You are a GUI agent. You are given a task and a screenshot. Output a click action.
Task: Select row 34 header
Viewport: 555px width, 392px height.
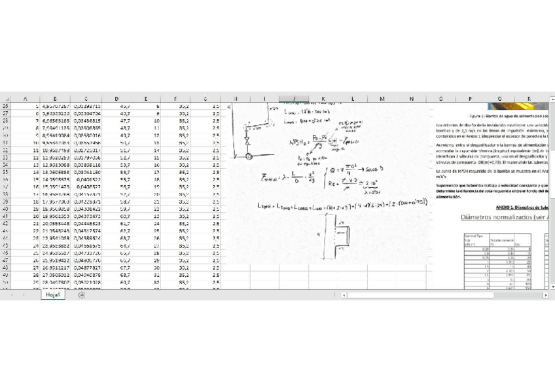click(x=5, y=165)
